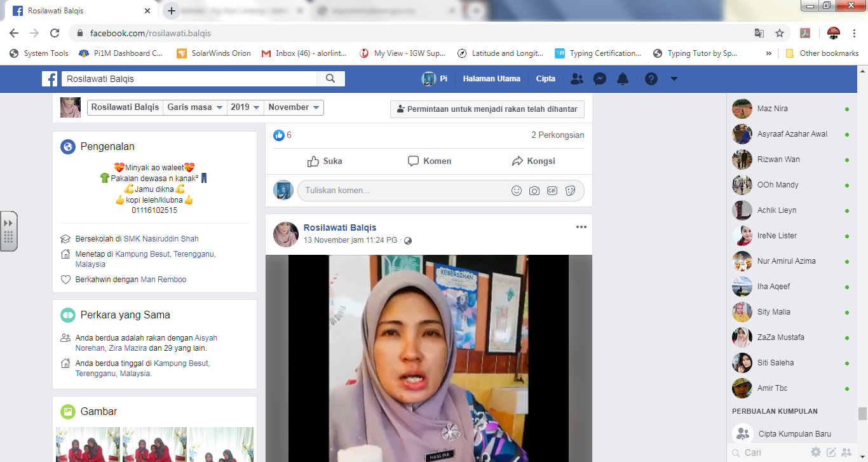Screen dimensions: 868x462
Task: Open the notifications bell icon
Action: coord(623,79)
